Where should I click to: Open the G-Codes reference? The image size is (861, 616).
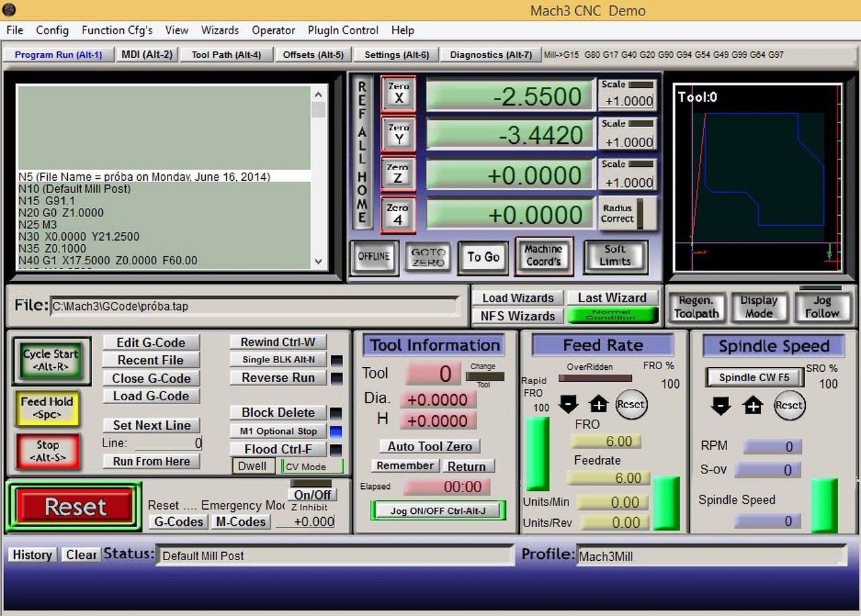tap(178, 522)
